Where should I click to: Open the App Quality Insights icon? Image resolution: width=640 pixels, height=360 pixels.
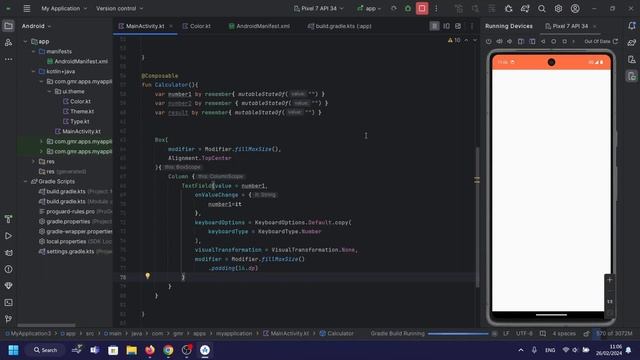(x=8, y=286)
